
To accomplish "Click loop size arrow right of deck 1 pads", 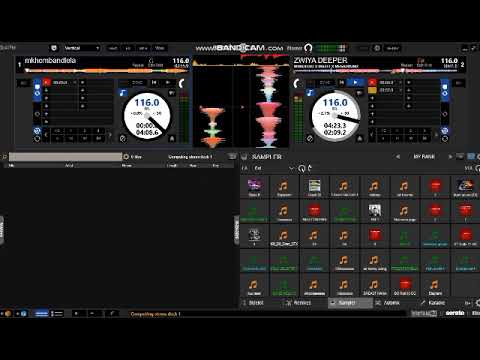I will click(x=109, y=135).
